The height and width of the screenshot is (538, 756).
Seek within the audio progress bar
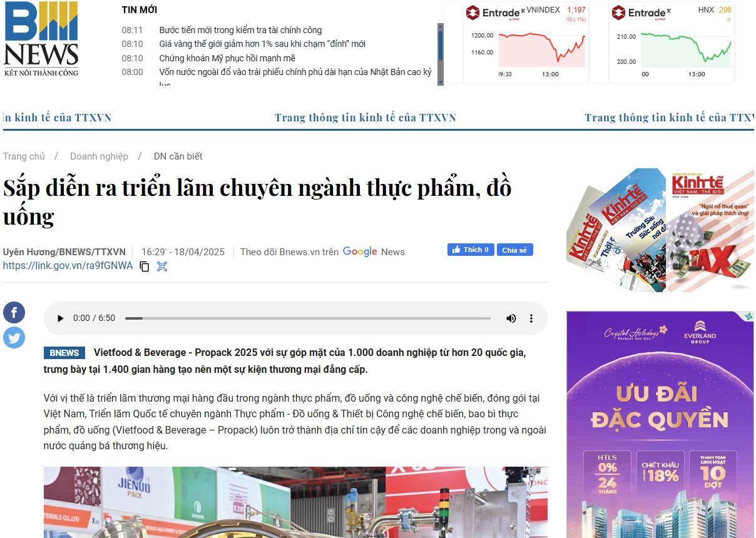308,318
